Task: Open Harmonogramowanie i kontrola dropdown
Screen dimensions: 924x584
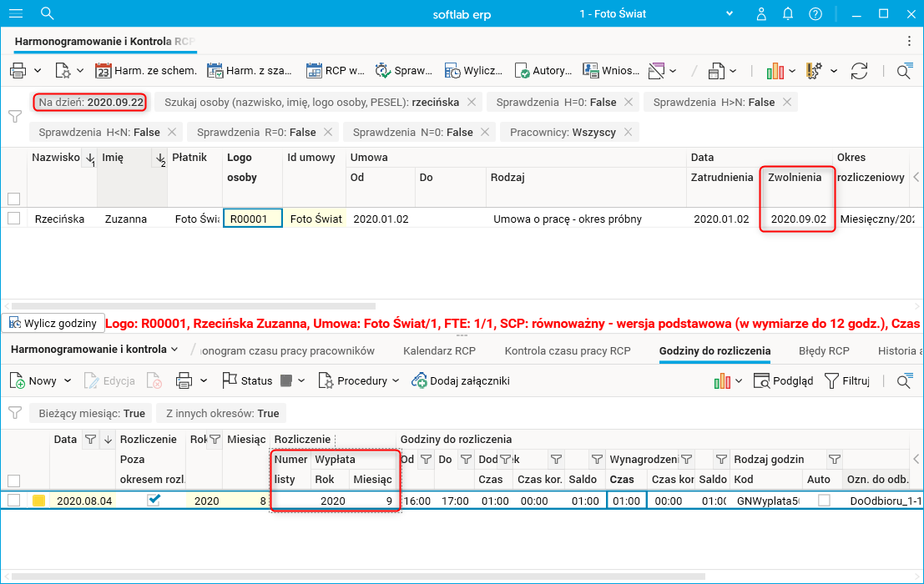Action: pyautogui.click(x=94, y=349)
